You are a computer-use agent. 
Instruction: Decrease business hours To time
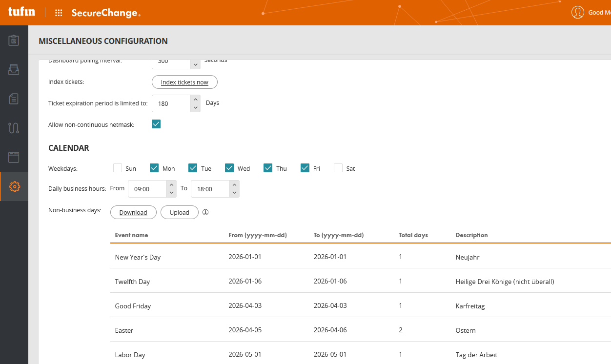pos(234,193)
